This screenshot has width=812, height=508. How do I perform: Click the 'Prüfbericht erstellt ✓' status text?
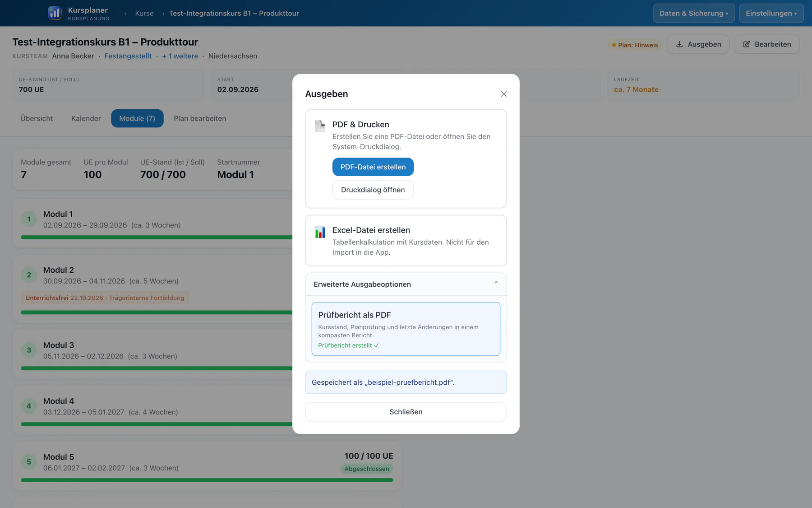(x=348, y=345)
